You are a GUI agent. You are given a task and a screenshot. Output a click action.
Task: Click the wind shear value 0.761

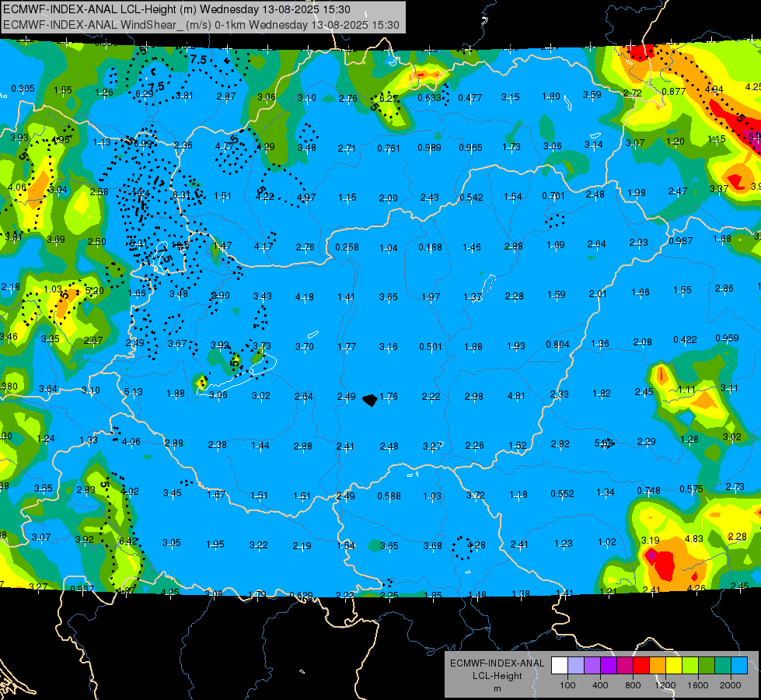coord(389,148)
